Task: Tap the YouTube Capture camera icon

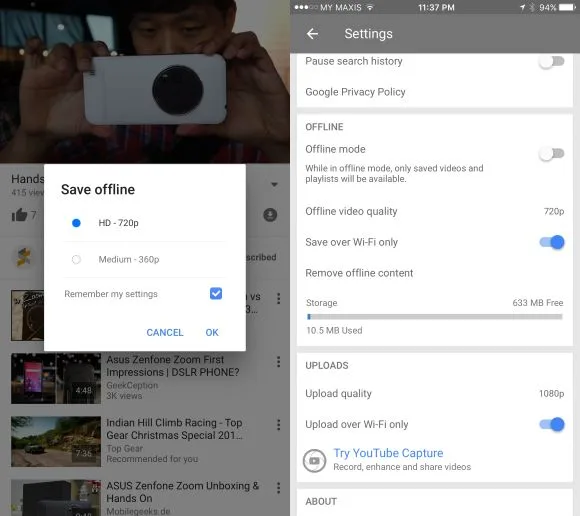Action: point(314,461)
